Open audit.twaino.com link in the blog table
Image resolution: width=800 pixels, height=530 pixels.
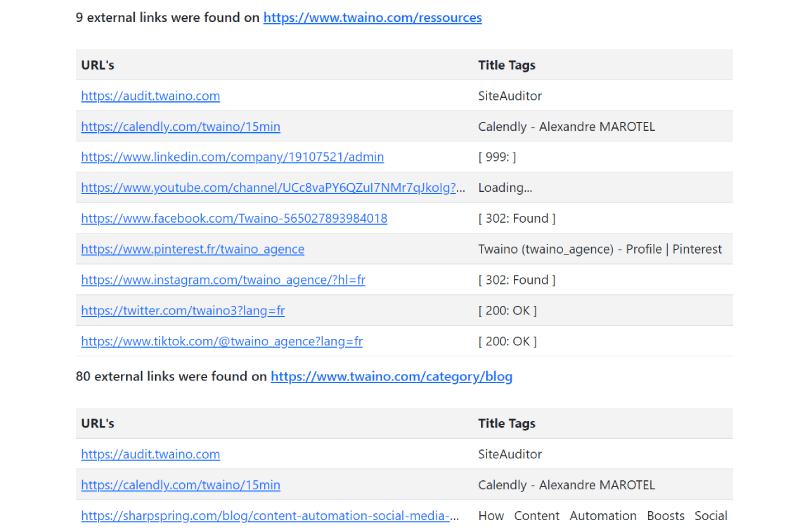[x=151, y=454]
